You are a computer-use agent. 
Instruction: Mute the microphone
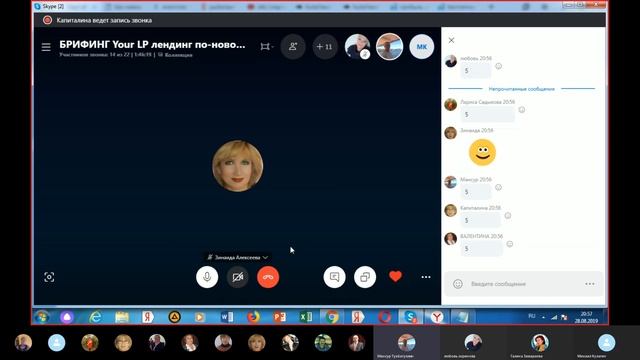tap(207, 277)
